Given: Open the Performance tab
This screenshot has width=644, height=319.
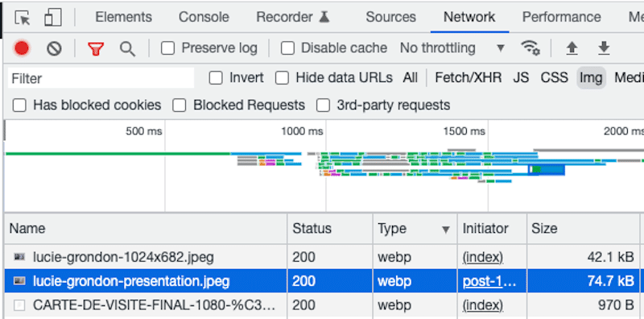Looking at the screenshot, I should (x=561, y=17).
